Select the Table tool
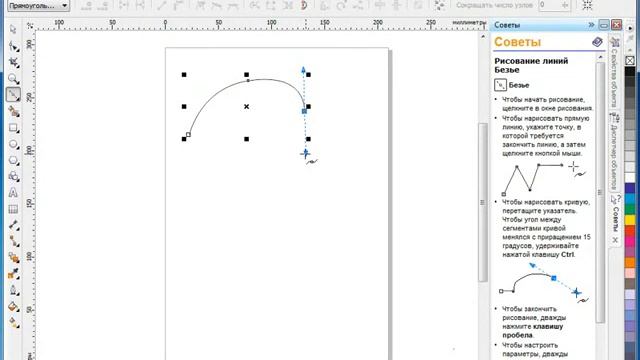The height and width of the screenshot is (360, 640). coord(13,209)
